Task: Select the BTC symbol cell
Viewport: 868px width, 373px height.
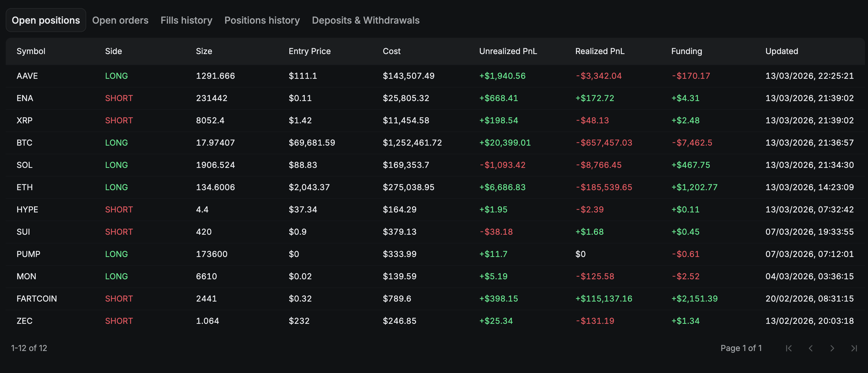Action: click(x=24, y=143)
